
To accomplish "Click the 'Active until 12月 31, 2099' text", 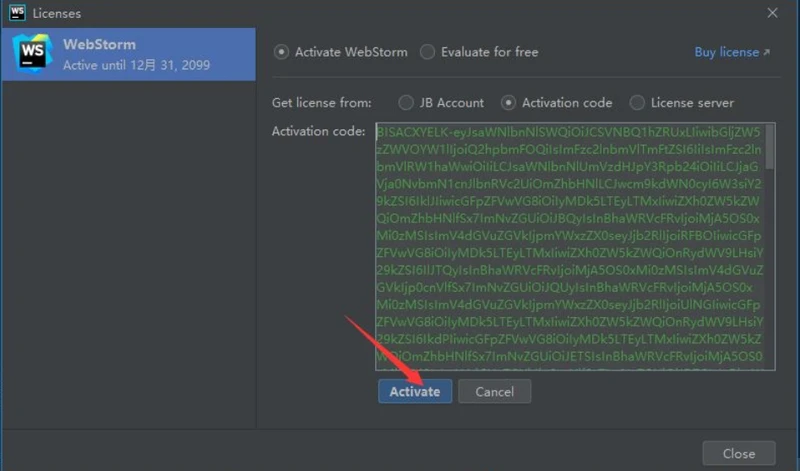I will pyautogui.click(x=136, y=65).
